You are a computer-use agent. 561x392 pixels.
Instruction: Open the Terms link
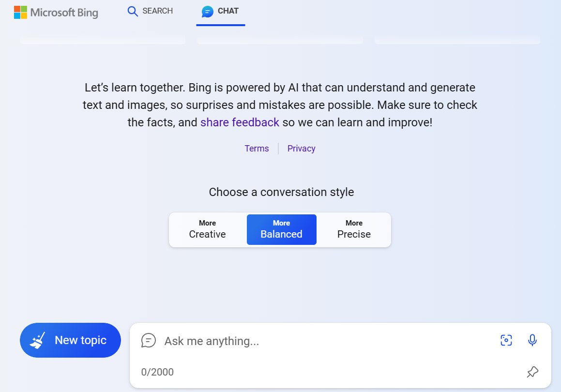[257, 149]
